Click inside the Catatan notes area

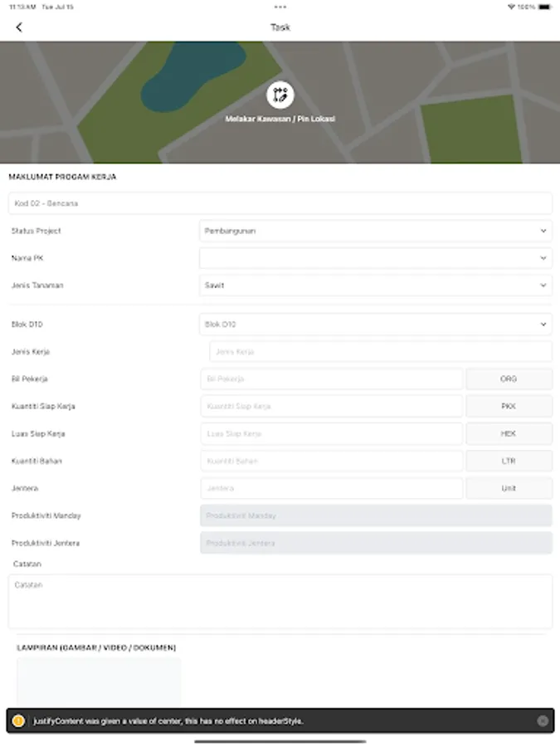pyautogui.click(x=280, y=601)
